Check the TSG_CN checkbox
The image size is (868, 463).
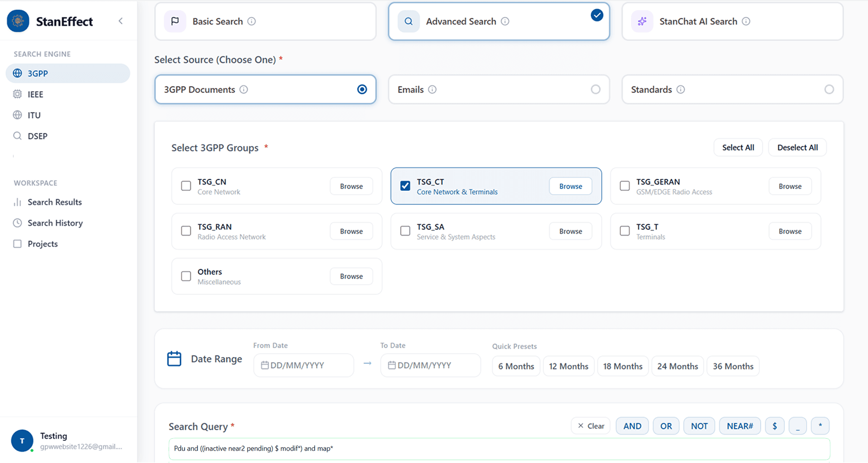186,186
